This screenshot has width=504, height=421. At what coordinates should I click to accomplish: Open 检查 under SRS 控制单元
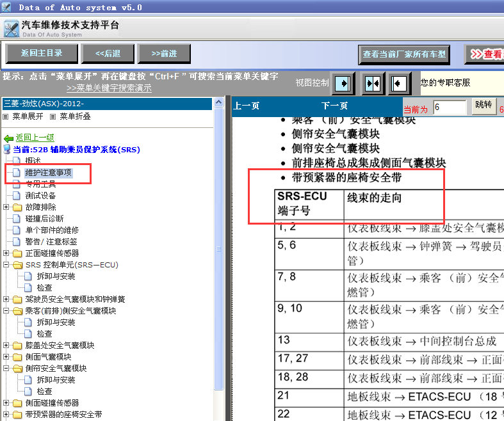[44, 288]
